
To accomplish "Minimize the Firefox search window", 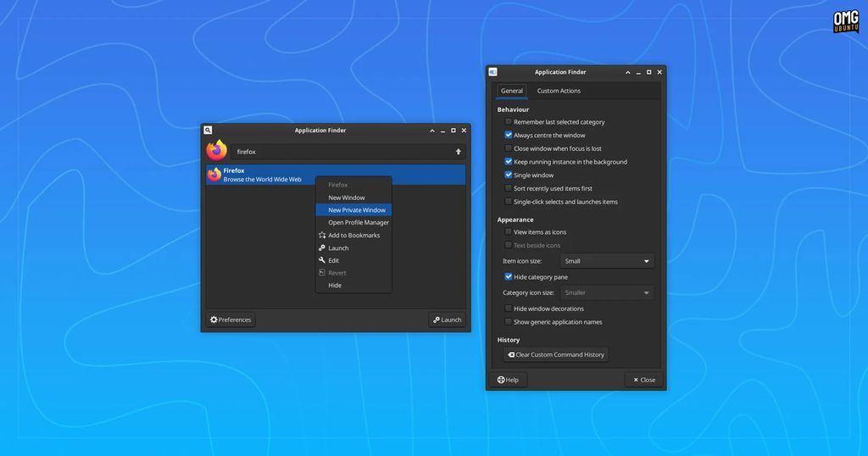I will pos(442,131).
